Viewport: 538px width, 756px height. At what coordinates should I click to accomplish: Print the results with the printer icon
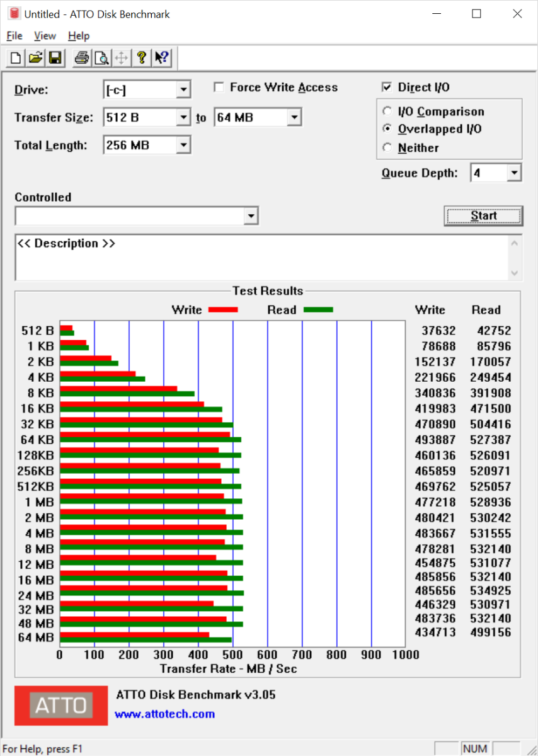pyautogui.click(x=82, y=59)
